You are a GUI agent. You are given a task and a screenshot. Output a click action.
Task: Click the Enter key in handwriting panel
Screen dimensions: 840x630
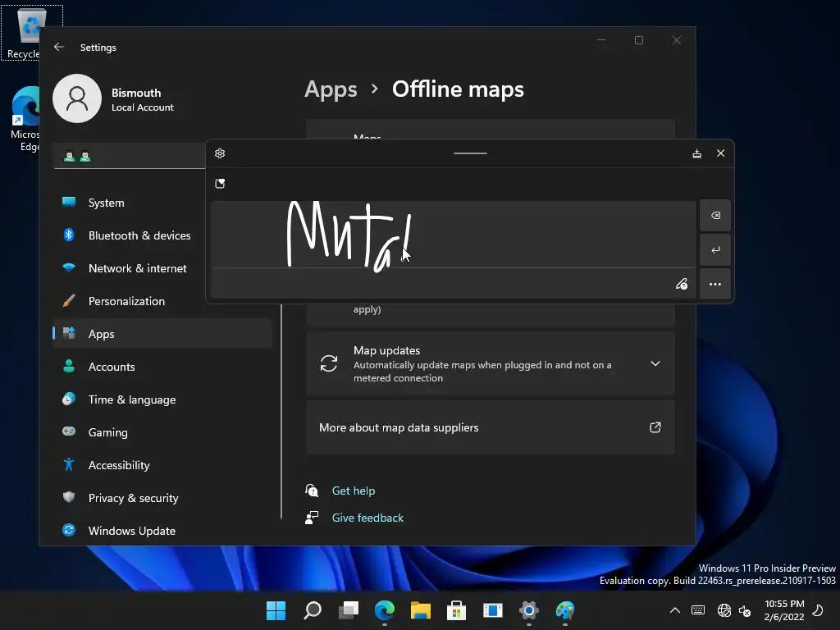click(x=715, y=250)
